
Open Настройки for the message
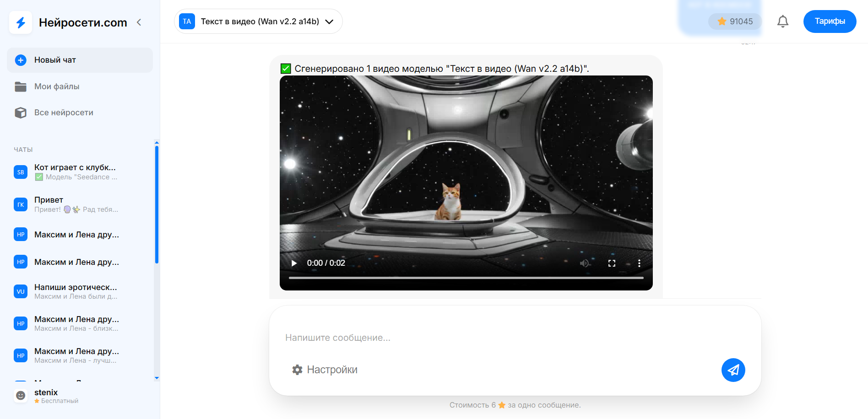tap(325, 370)
